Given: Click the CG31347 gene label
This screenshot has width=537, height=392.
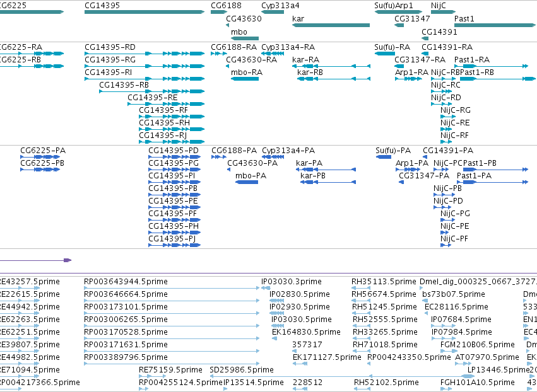Looking at the screenshot, I should tap(412, 18).
